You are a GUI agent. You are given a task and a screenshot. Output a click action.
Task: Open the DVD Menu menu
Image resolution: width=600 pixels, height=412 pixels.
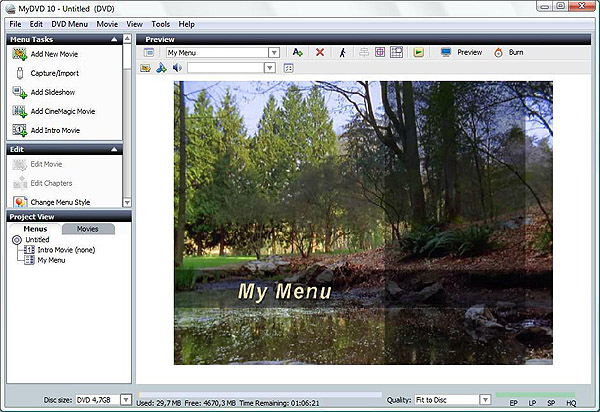pyautogui.click(x=69, y=23)
